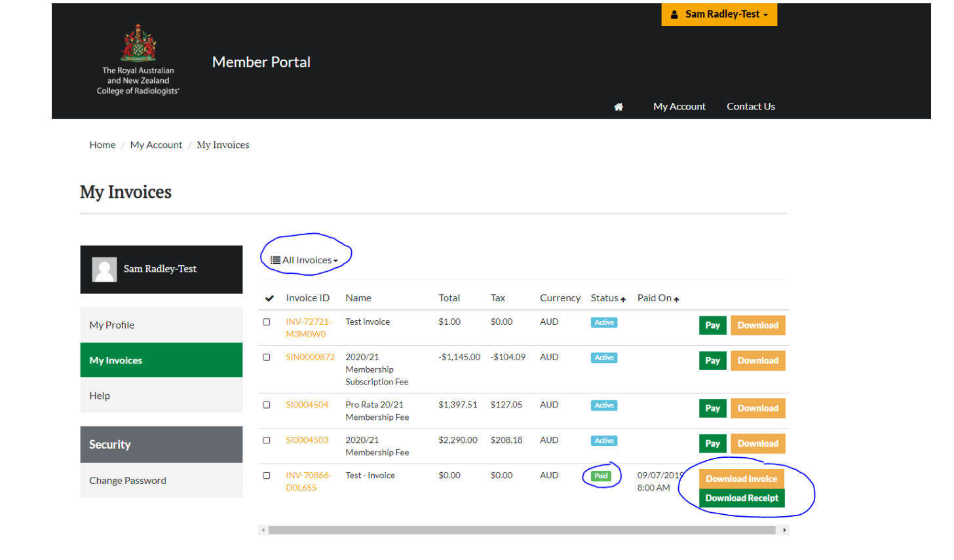This screenshot has height=560, width=954.
Task: Pay the SIN0000872 subscription invoice
Action: point(712,361)
